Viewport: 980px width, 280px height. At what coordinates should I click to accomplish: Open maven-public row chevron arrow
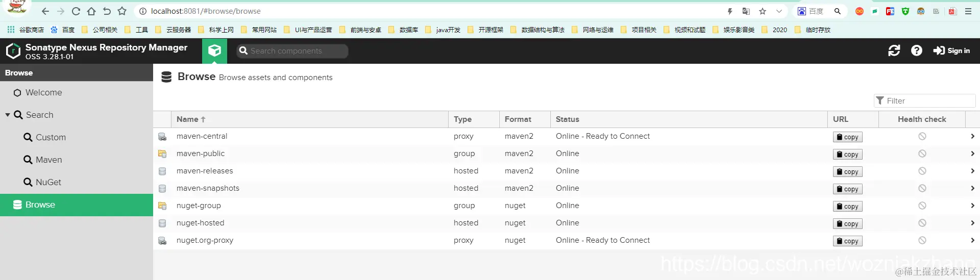[972, 154]
